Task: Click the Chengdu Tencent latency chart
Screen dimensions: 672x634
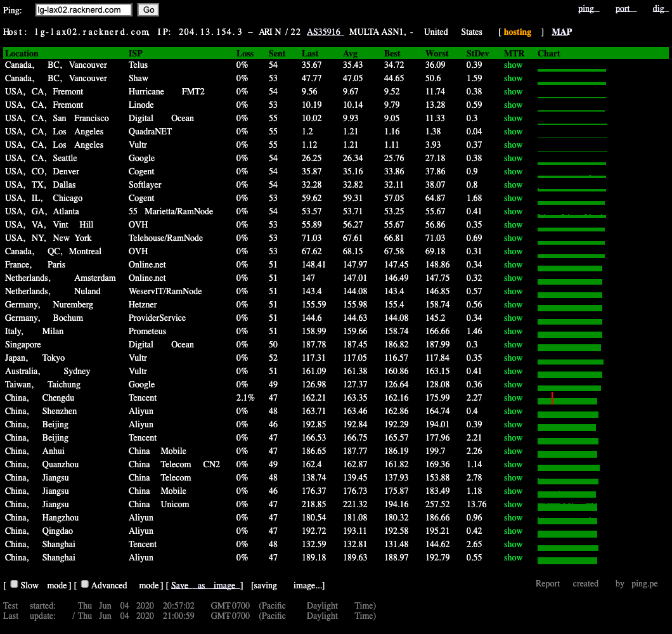Action: 567,399
